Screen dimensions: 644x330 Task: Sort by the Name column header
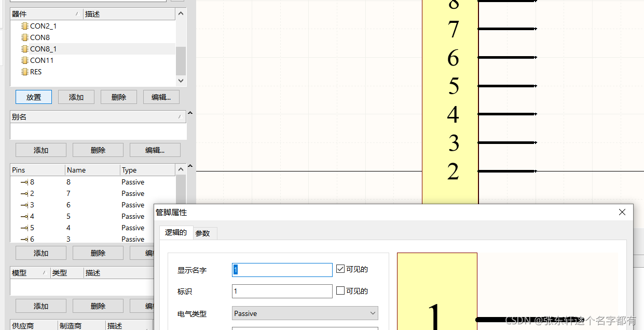(x=92, y=170)
